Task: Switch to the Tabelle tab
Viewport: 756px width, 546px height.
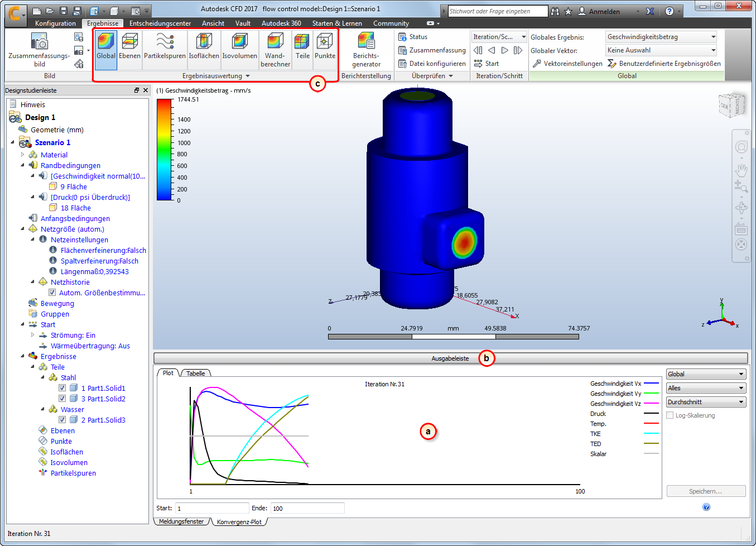Action: tap(195, 373)
